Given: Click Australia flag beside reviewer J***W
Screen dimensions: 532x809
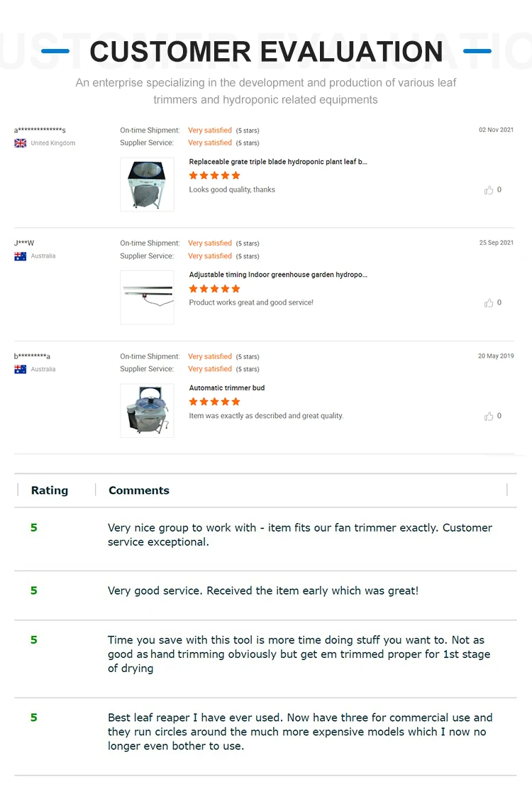Looking at the screenshot, I should [21, 256].
